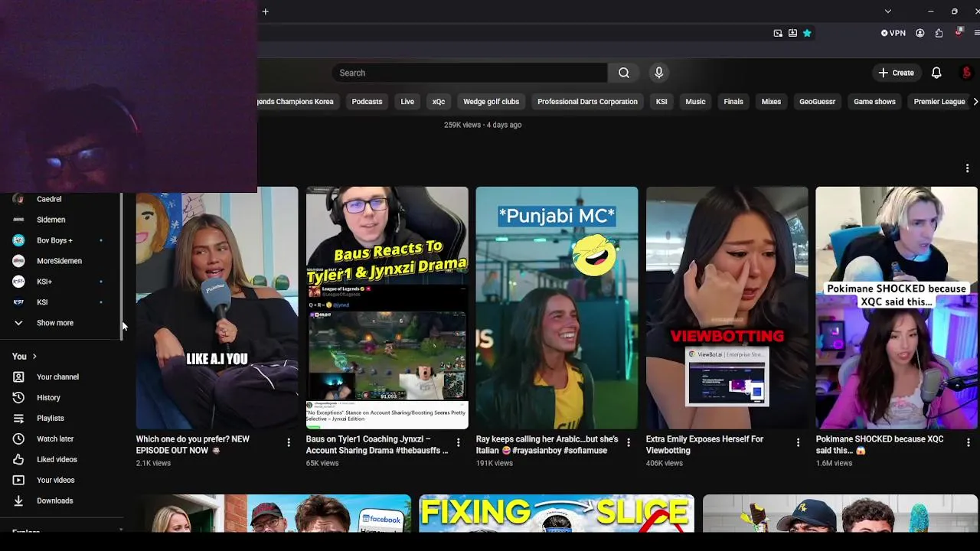Select the Music filter chip

click(x=695, y=102)
